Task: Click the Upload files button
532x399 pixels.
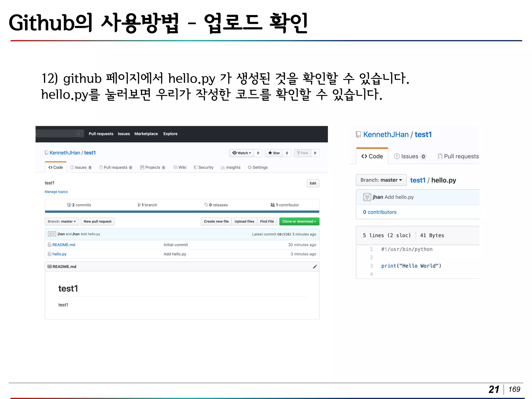Action: pos(244,222)
